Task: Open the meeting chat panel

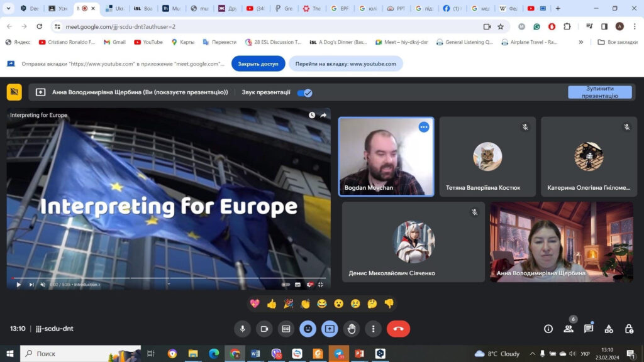Action: 589,329
